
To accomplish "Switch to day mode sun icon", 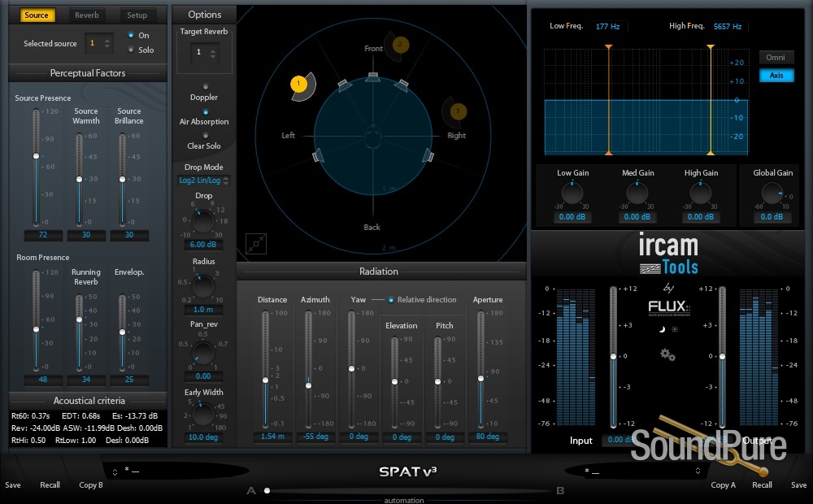I will (x=675, y=329).
